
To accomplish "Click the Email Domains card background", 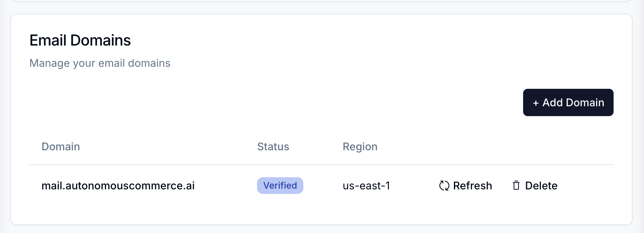I will 322,216.
